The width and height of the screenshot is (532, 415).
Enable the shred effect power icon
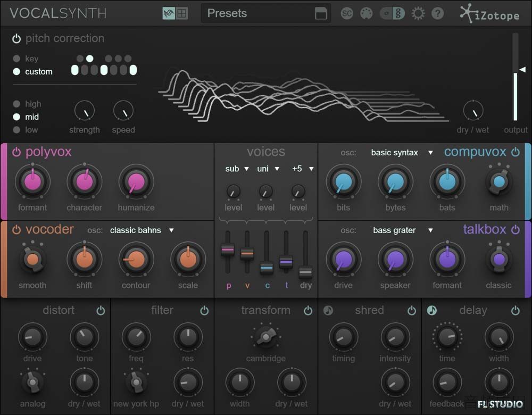[x=412, y=311]
